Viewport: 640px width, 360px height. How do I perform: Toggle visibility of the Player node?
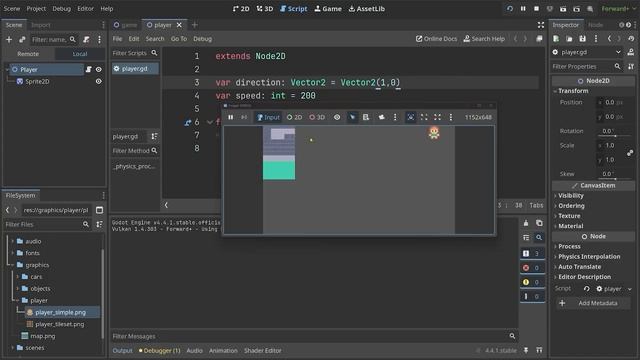99,69
